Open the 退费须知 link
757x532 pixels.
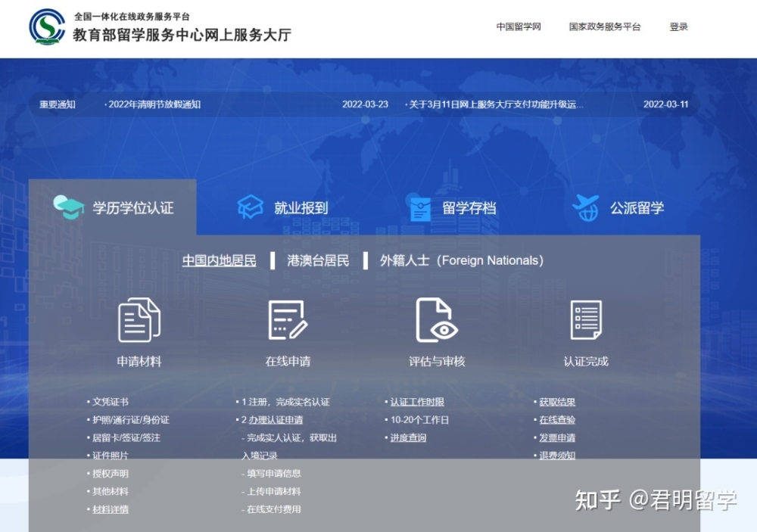(x=557, y=456)
